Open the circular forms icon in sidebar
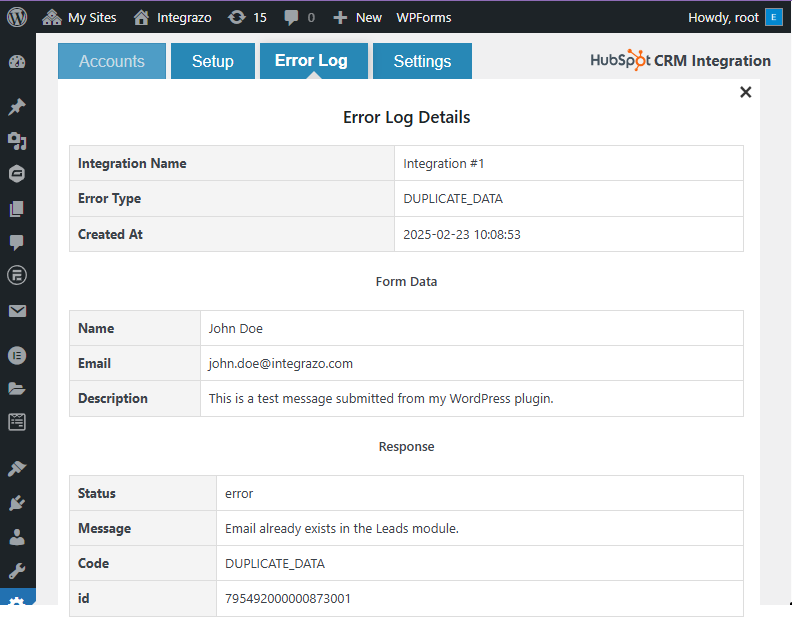This screenshot has width=799, height=623. 17,276
